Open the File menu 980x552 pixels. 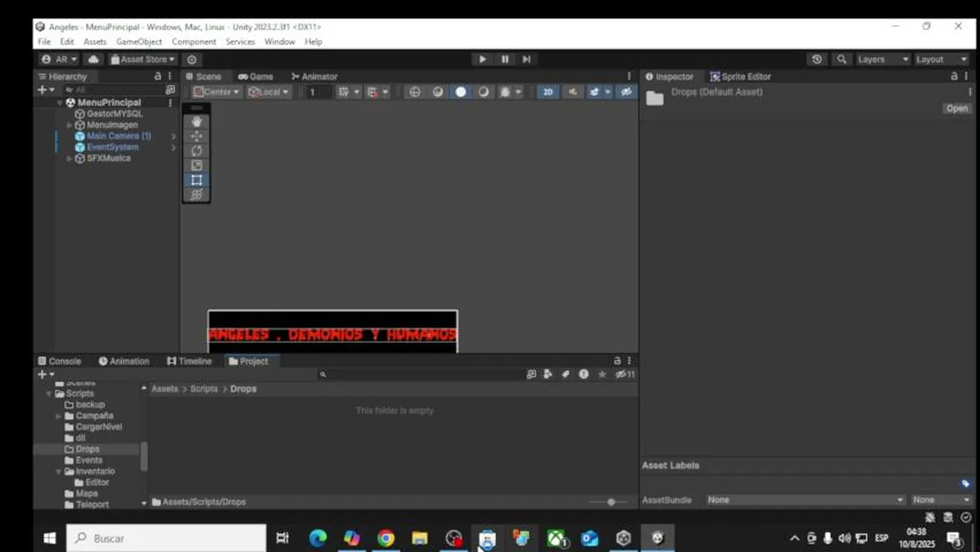(x=44, y=41)
